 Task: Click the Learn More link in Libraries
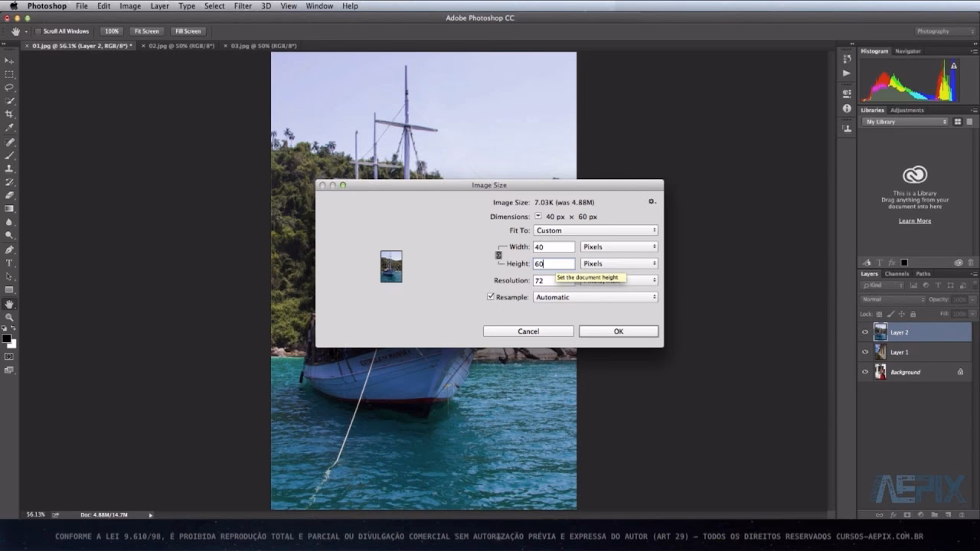(915, 221)
